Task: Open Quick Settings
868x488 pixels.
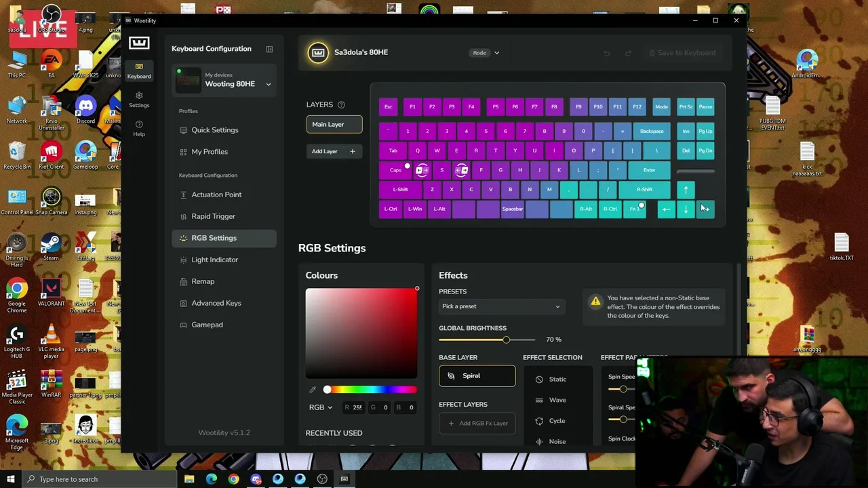Action: (224, 130)
